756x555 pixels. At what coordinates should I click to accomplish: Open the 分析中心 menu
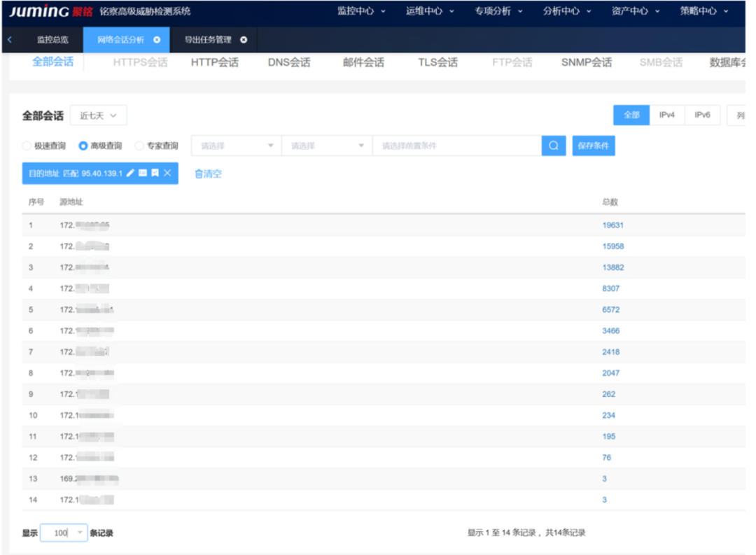[x=567, y=11]
